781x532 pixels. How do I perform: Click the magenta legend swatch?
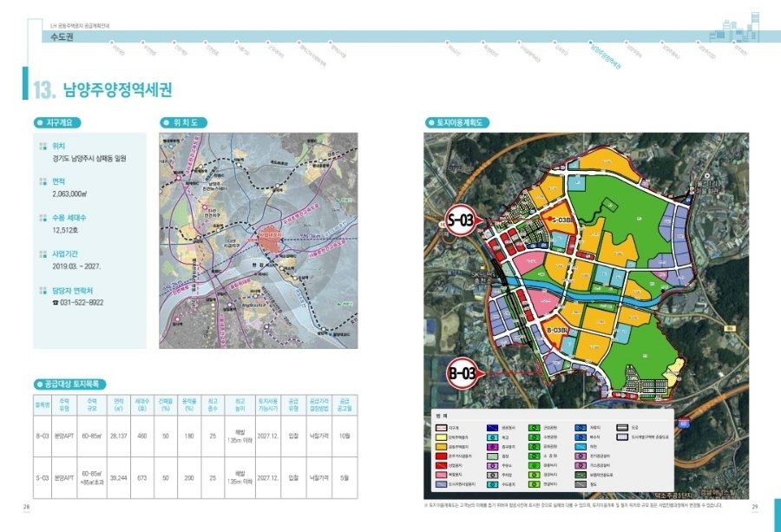492,447
